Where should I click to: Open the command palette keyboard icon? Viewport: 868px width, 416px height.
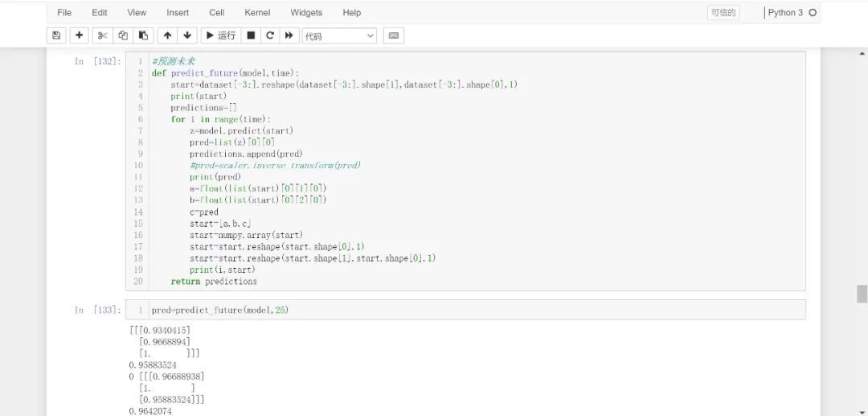pyautogui.click(x=394, y=35)
